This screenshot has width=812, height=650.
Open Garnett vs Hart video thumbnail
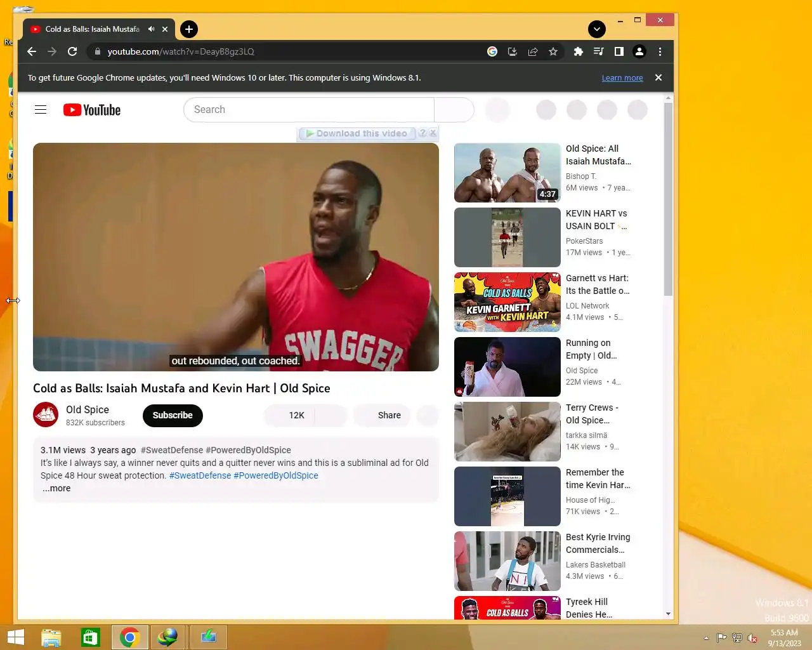[507, 302]
